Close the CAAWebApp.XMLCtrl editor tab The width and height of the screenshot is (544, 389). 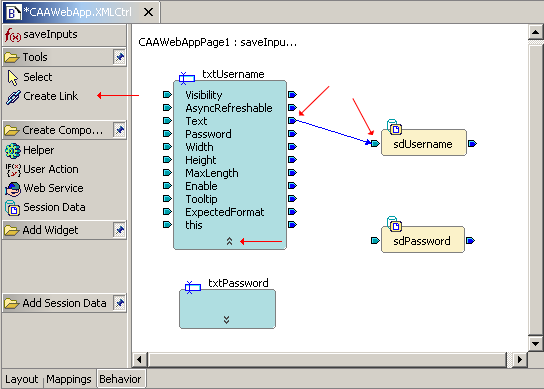pyautogui.click(x=148, y=12)
